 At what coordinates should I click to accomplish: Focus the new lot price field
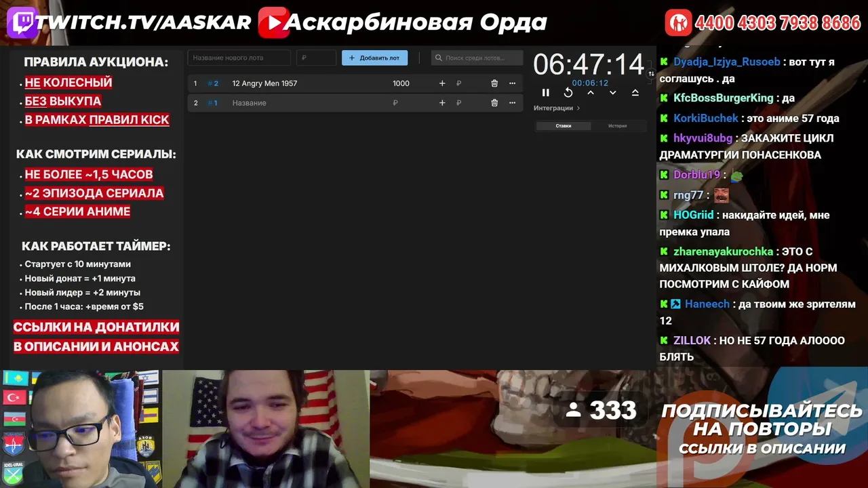tap(316, 58)
